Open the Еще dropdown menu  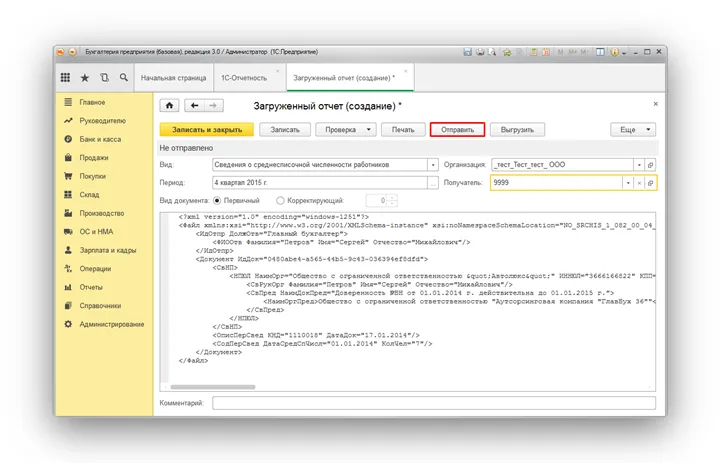point(633,130)
